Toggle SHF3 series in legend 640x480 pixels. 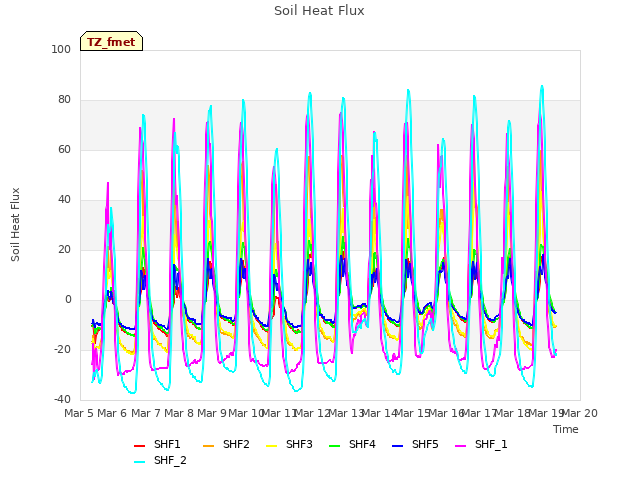289,444
